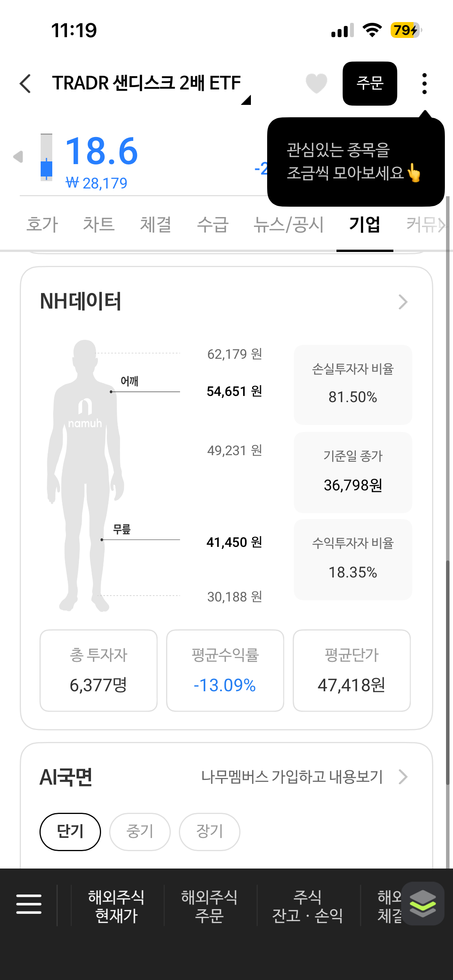
Task: Tap the human body figure graphic
Action: [x=86, y=475]
